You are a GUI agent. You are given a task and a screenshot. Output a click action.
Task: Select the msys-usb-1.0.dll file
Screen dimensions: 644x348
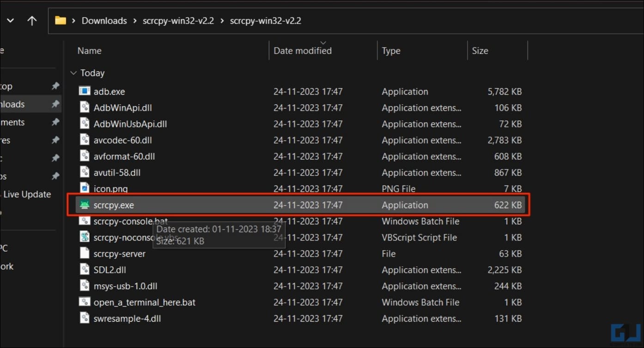[x=125, y=286]
